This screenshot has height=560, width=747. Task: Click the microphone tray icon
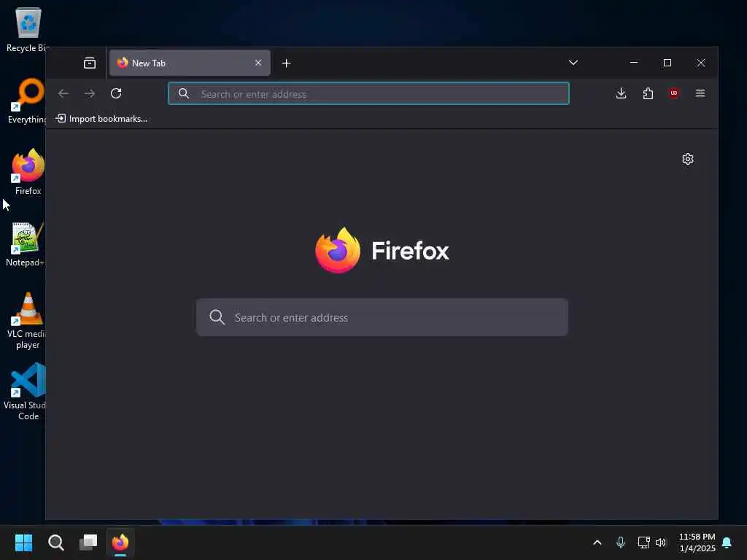point(620,542)
